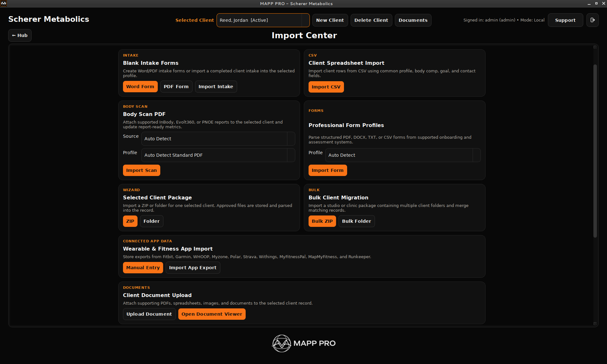
Task: Click the "Blank Intake Forms" heading
Action: 151,63
